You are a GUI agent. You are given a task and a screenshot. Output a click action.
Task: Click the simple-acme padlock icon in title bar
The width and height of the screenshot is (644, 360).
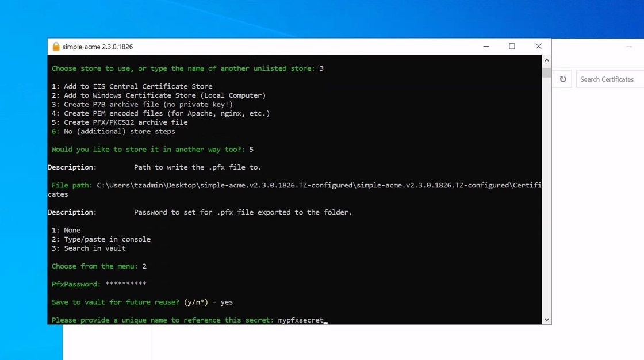point(56,47)
